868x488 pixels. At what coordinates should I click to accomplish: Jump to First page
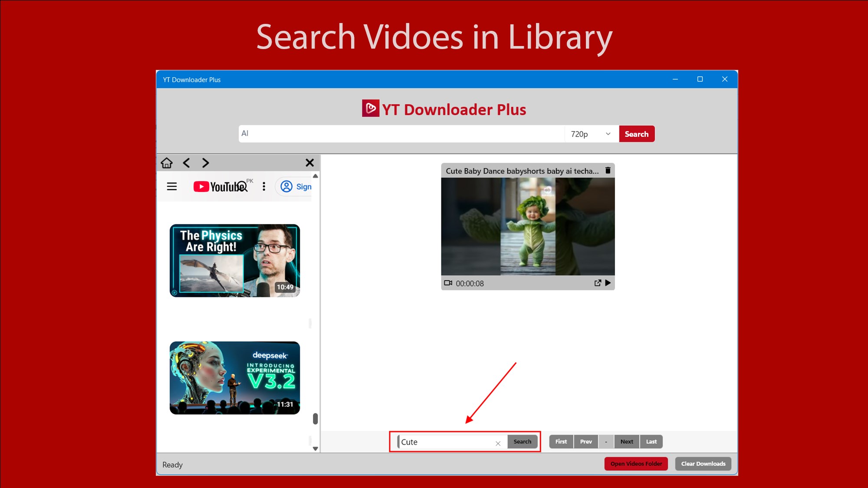click(561, 442)
